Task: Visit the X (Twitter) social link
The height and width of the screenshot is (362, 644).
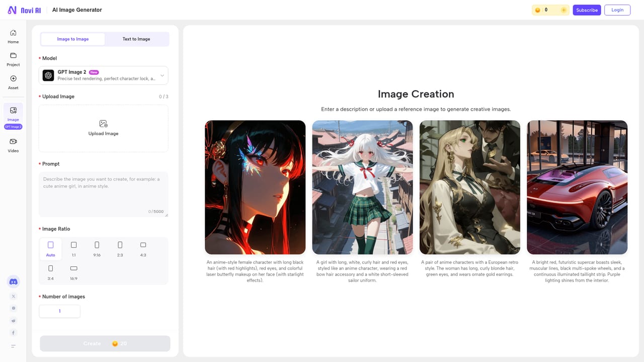Action: point(14,297)
